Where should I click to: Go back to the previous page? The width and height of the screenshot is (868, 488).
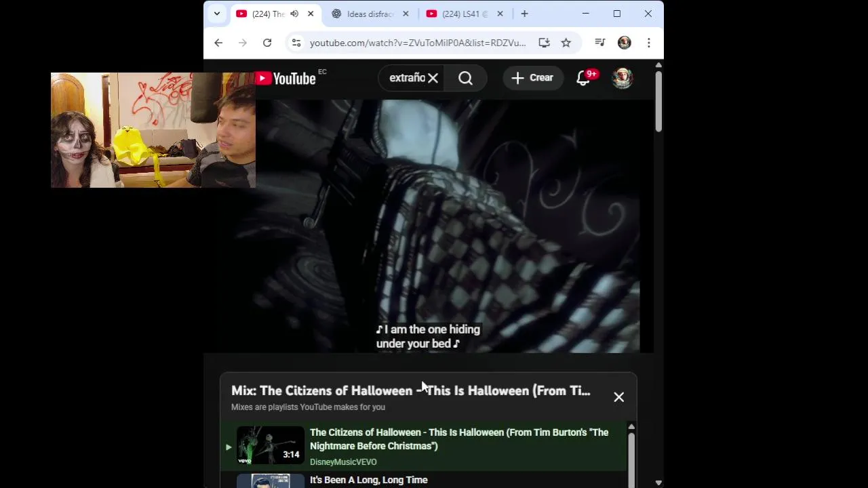pos(218,43)
